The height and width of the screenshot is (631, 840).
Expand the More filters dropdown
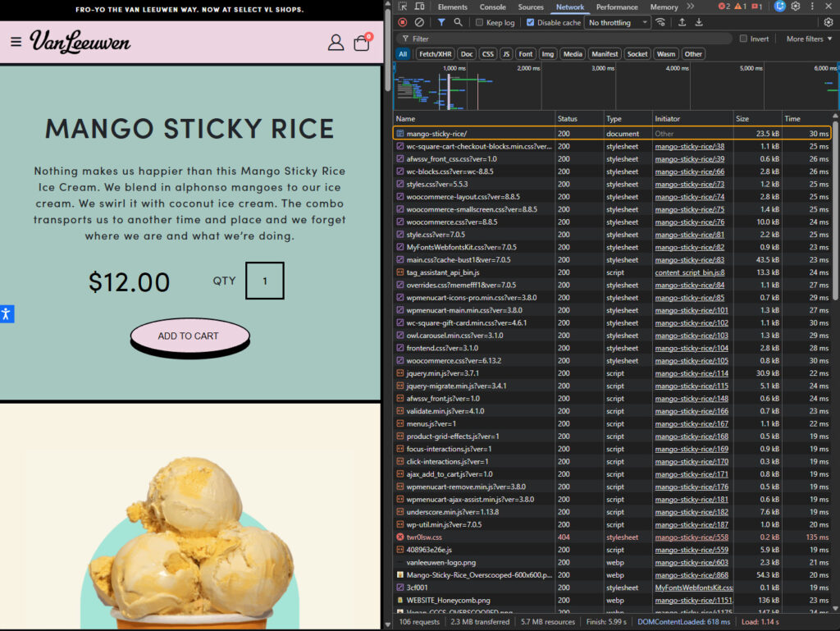809,39
